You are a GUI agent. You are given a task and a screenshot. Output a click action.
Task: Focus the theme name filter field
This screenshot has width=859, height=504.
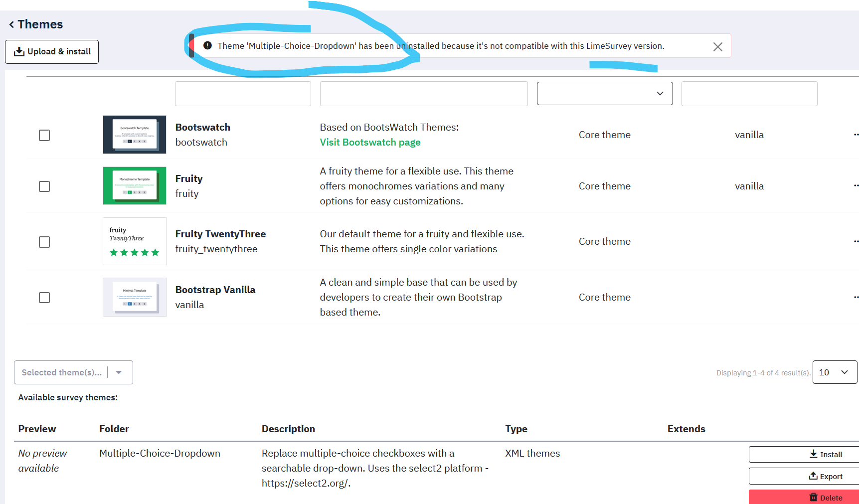(243, 94)
